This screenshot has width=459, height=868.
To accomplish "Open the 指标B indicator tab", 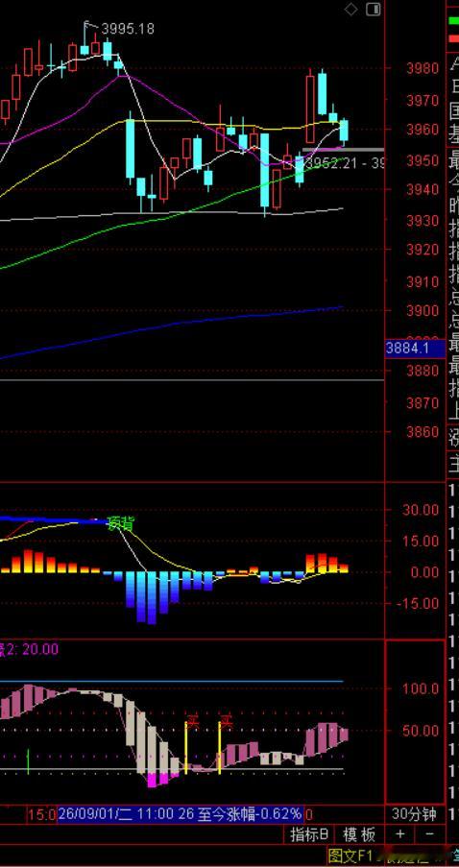I will pyautogui.click(x=310, y=834).
